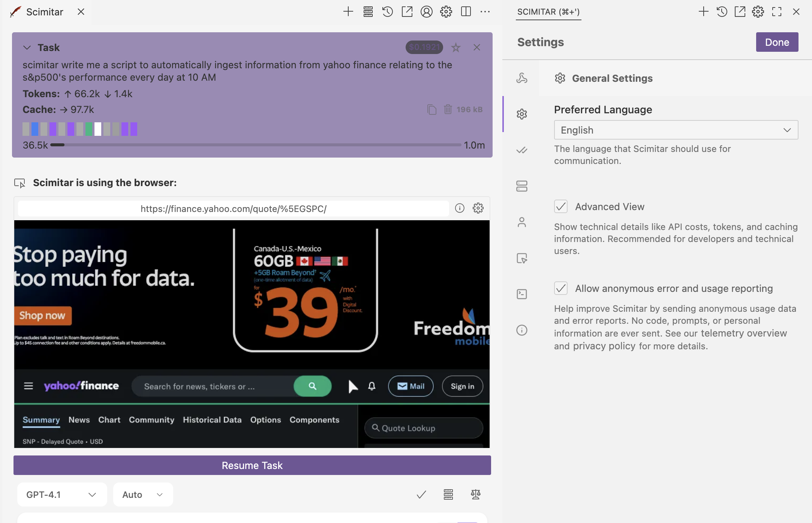Click the Resume Task button
Screen dimensions: 812x523
(252, 465)
